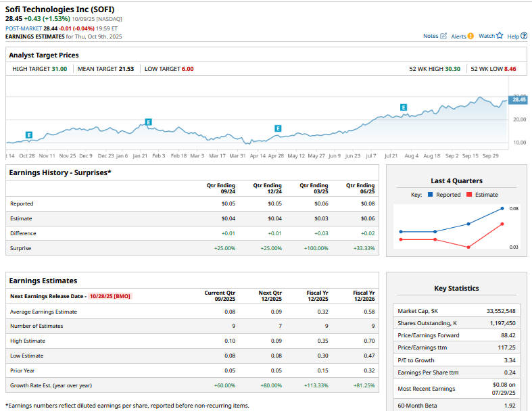The width and height of the screenshot is (532, 411).
Task: Click the Sofi Technologies Inc (SOFI) title
Action: tap(59, 8)
